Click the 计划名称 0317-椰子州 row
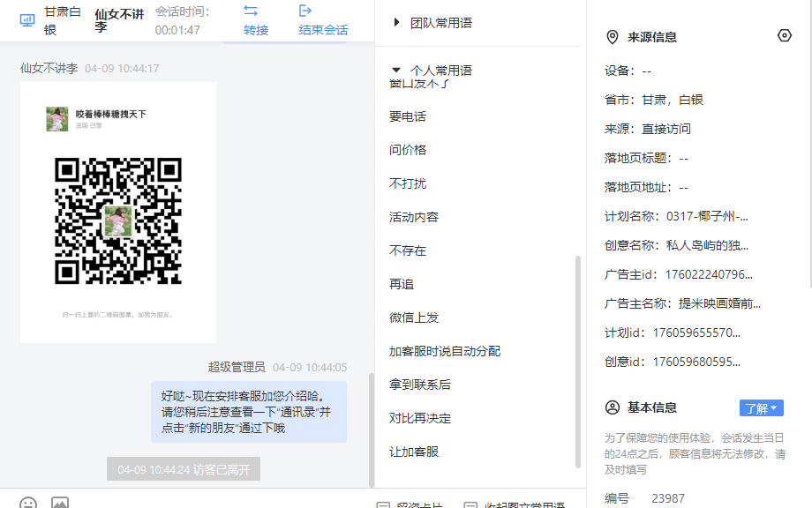This screenshot has width=812, height=508. (x=676, y=216)
